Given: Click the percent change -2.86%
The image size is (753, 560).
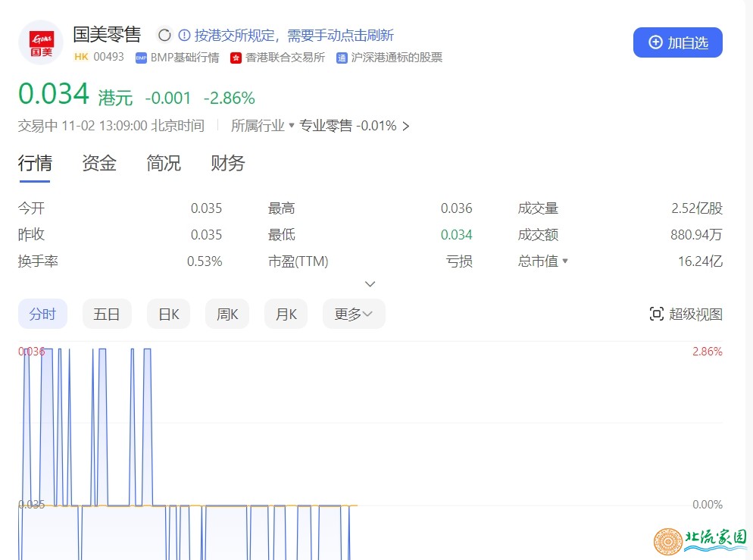Looking at the screenshot, I should pyautogui.click(x=229, y=99).
